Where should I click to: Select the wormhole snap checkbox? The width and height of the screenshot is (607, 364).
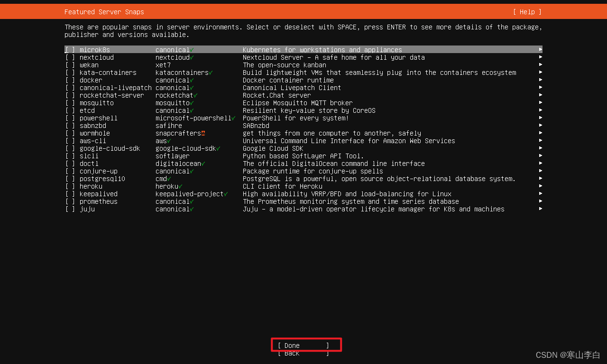[x=70, y=133]
